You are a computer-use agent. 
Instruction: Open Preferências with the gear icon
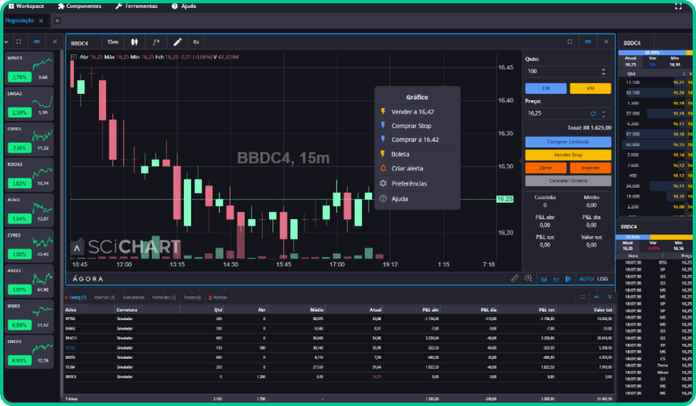pyautogui.click(x=408, y=184)
